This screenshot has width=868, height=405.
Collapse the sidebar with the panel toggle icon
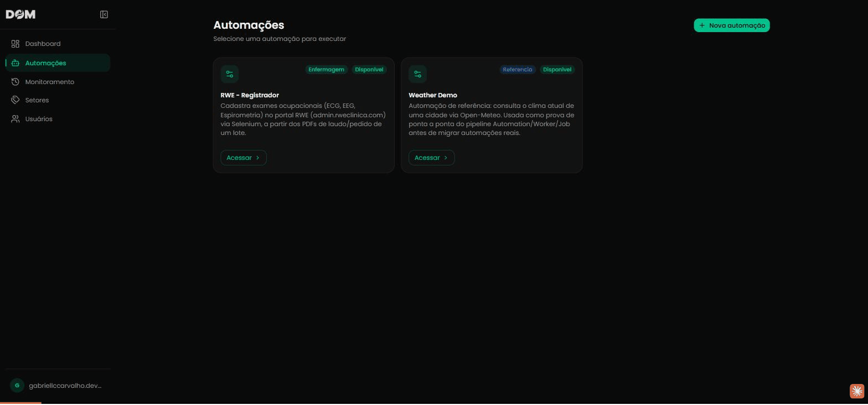pyautogui.click(x=104, y=14)
